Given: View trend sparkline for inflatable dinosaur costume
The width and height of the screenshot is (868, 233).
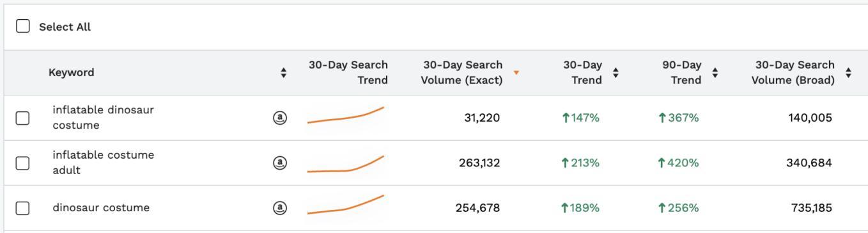Looking at the screenshot, I should click(x=346, y=115).
